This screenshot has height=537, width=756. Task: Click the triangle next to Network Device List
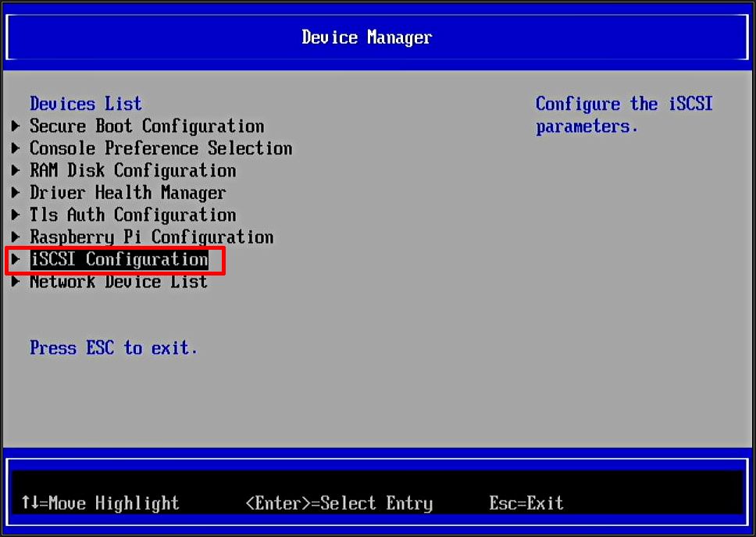16,282
